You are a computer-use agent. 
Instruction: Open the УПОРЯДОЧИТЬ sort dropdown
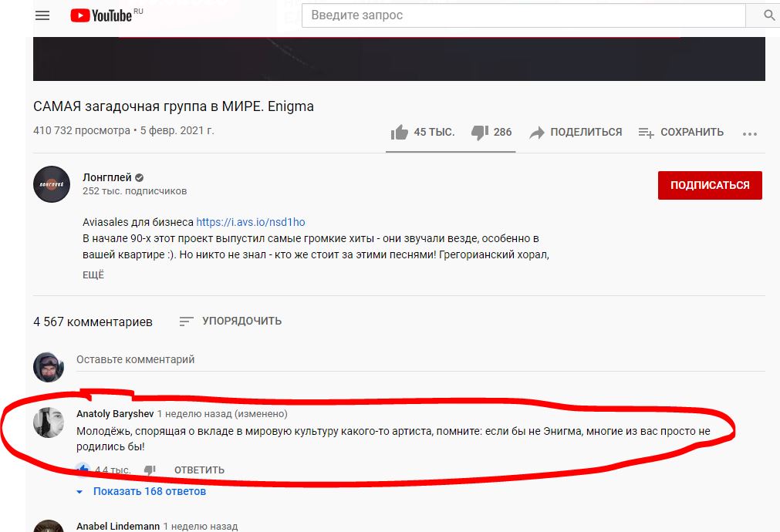pyautogui.click(x=231, y=322)
